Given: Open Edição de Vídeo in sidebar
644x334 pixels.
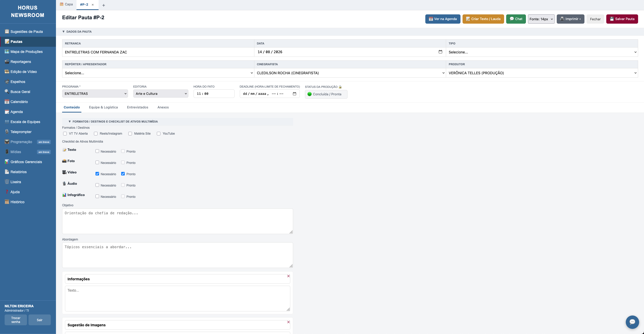Looking at the screenshot, I should pos(28,72).
